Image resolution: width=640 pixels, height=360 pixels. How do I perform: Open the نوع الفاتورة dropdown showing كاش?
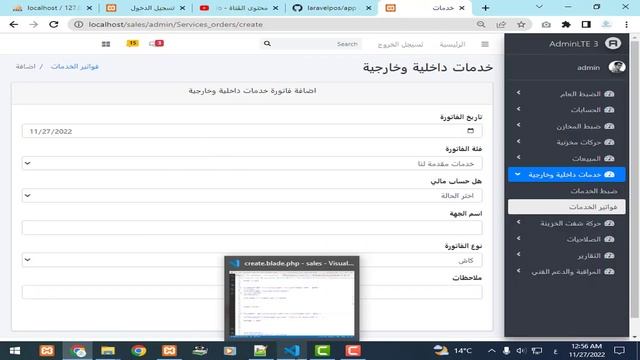(252, 260)
